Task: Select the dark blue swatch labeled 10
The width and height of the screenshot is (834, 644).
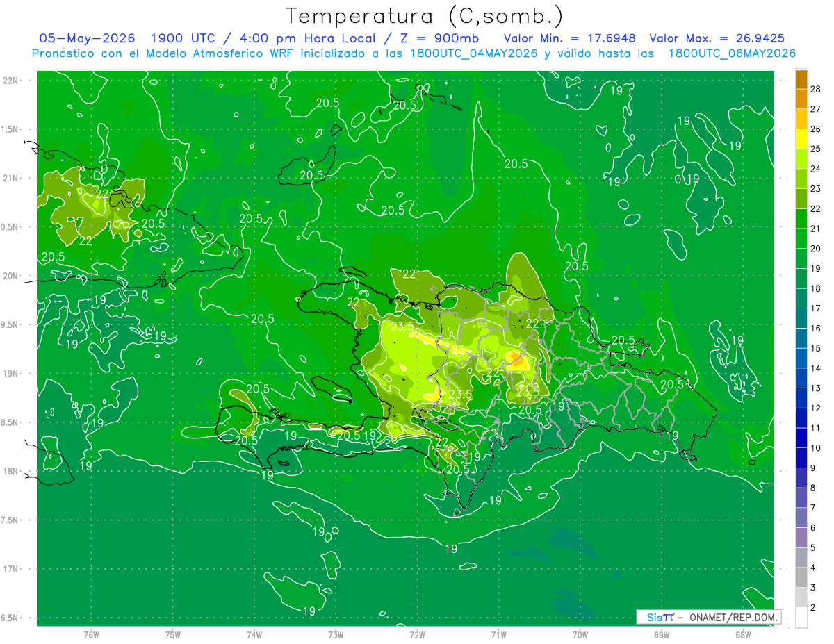Action: (801, 438)
